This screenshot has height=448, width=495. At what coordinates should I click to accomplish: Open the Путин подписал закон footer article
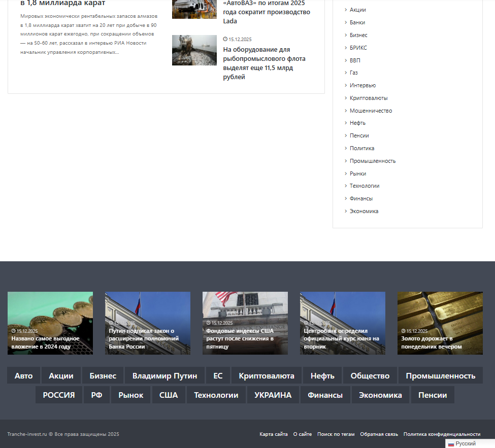point(147,323)
